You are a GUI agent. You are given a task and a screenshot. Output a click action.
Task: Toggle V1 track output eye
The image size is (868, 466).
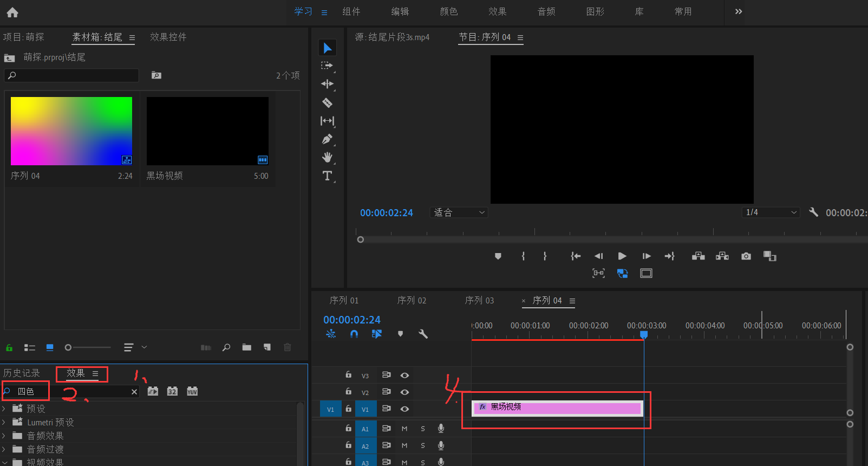point(404,409)
